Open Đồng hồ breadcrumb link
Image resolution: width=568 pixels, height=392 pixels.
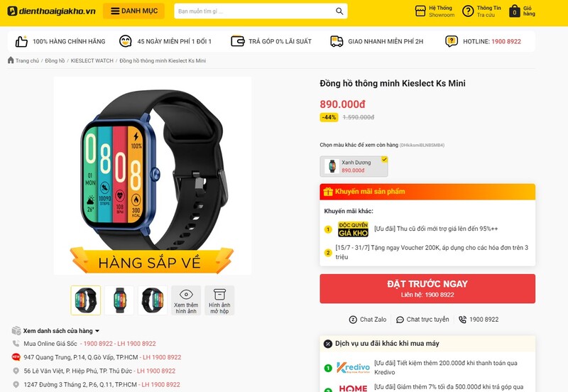55,60
